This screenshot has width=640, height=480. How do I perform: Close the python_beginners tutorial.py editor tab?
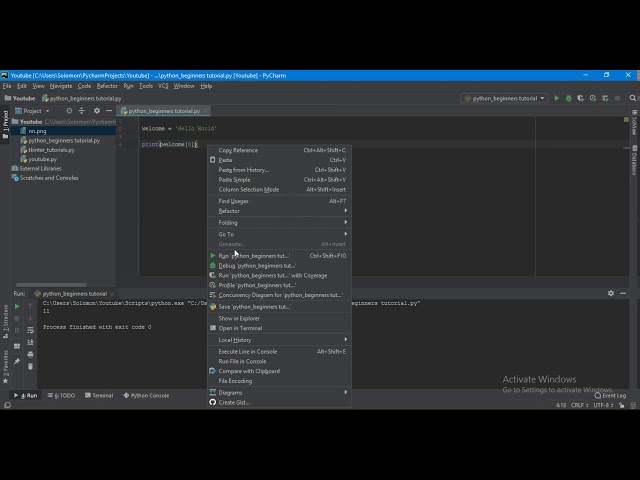(205, 111)
